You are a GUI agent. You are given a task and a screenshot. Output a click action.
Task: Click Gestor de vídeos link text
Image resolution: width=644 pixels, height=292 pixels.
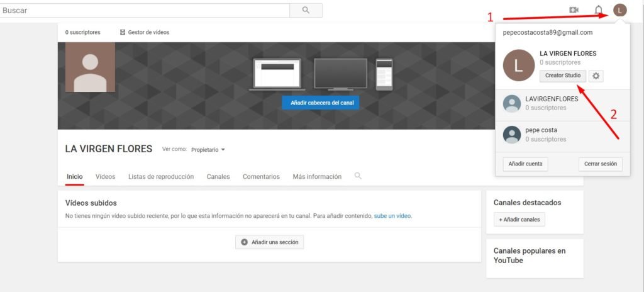point(148,32)
